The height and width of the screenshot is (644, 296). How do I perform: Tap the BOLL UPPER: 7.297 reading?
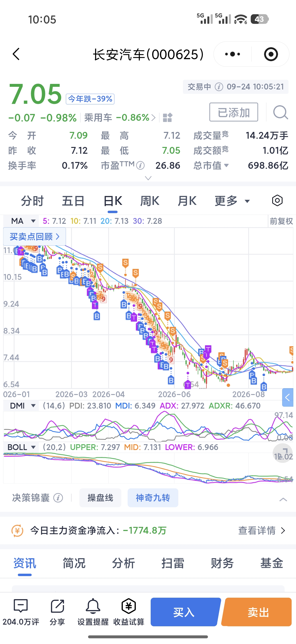pos(95,447)
